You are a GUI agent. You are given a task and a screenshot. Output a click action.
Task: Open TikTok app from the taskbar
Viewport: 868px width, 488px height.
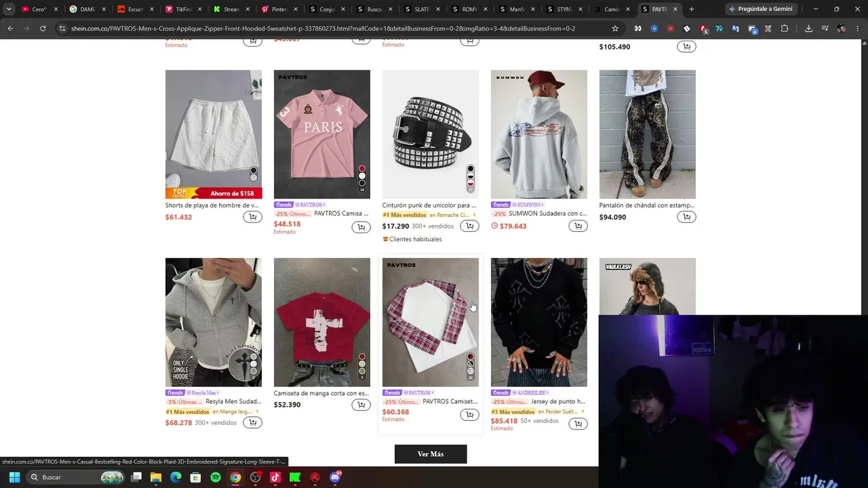click(x=275, y=477)
